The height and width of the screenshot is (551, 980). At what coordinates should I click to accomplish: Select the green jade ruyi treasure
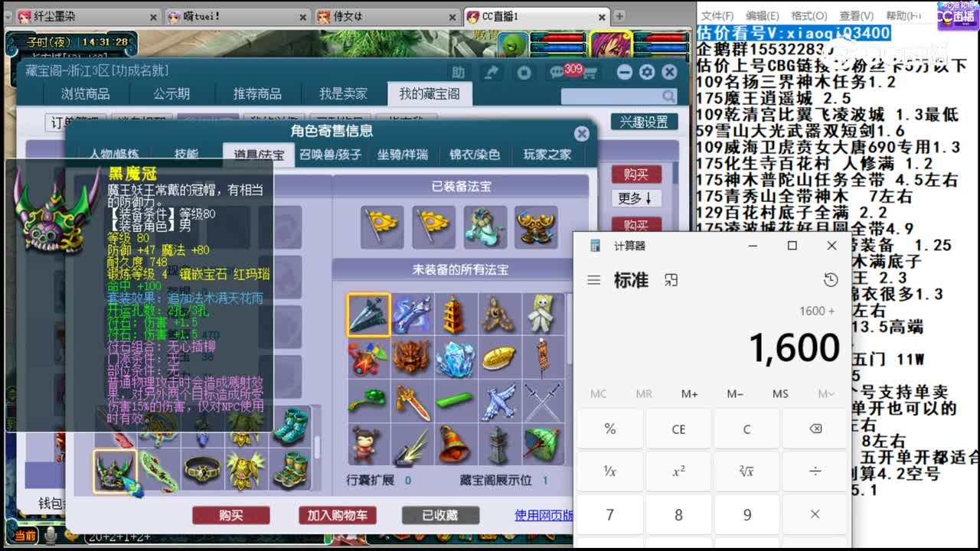[368, 402]
